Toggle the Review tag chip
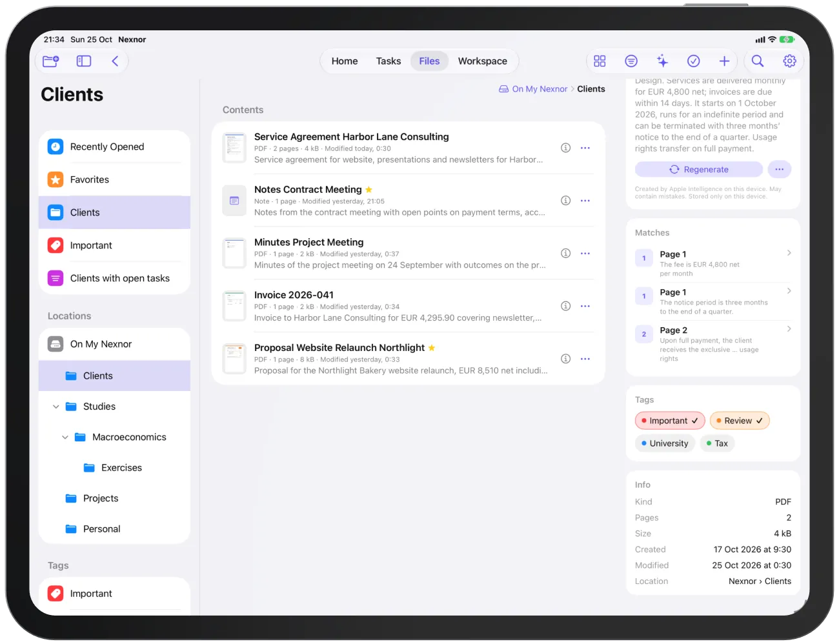The image size is (839, 644). (740, 421)
